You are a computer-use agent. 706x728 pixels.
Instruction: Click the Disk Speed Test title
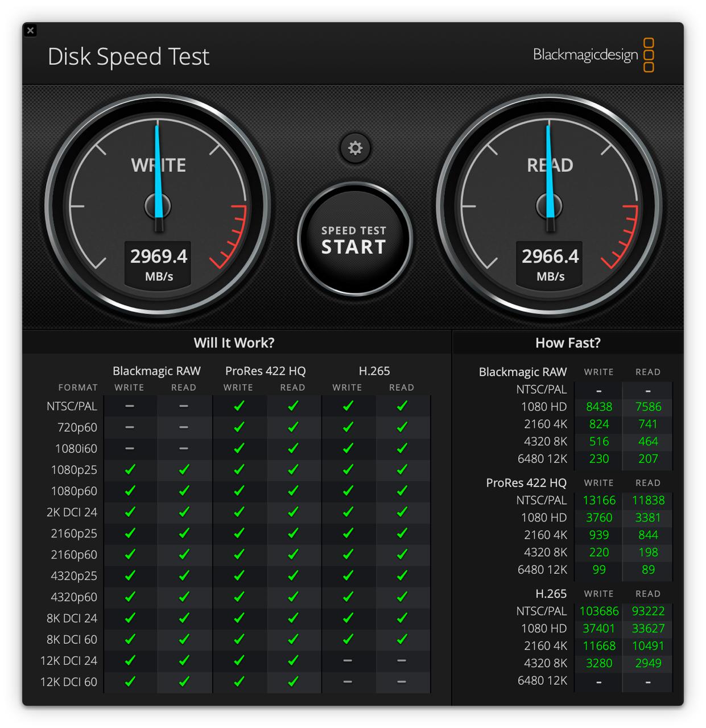(129, 56)
